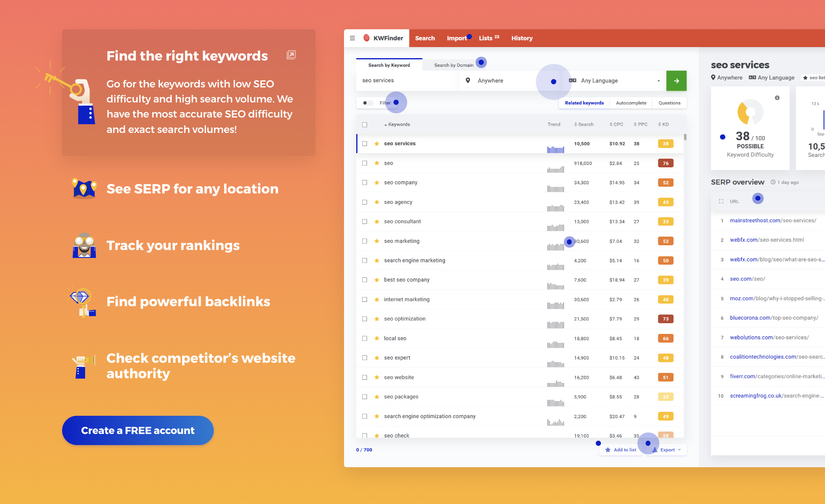Click the KWFinder logo
Viewport: 825px width, 504px height.
[383, 38]
